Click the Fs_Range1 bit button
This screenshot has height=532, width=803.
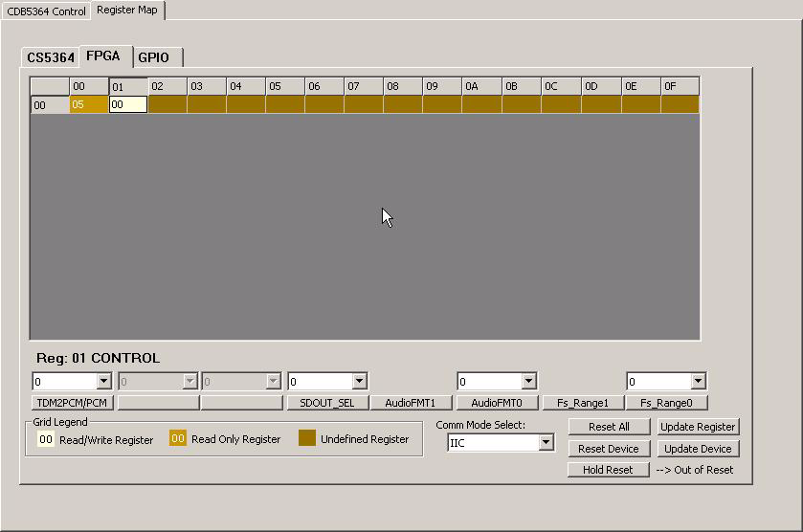(583, 403)
